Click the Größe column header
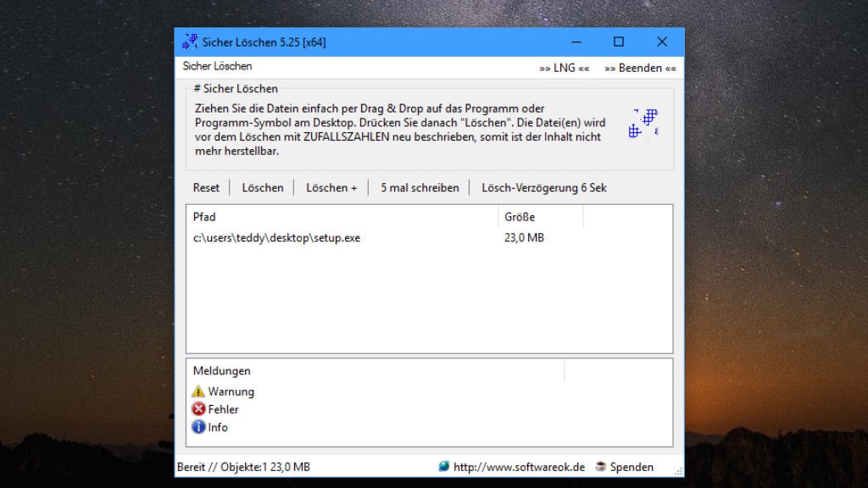The height and width of the screenshot is (488, 868). click(518, 217)
